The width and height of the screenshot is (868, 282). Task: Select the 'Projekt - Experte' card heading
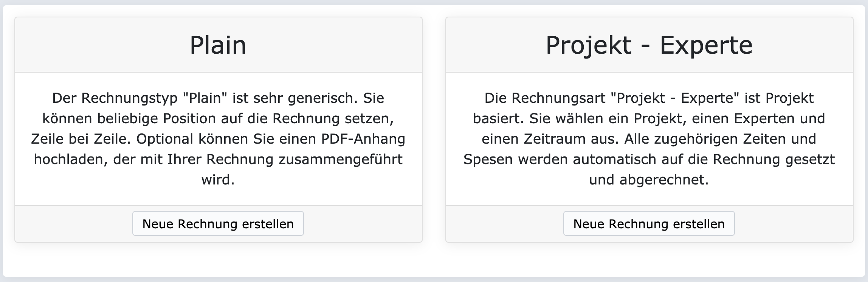point(649,45)
